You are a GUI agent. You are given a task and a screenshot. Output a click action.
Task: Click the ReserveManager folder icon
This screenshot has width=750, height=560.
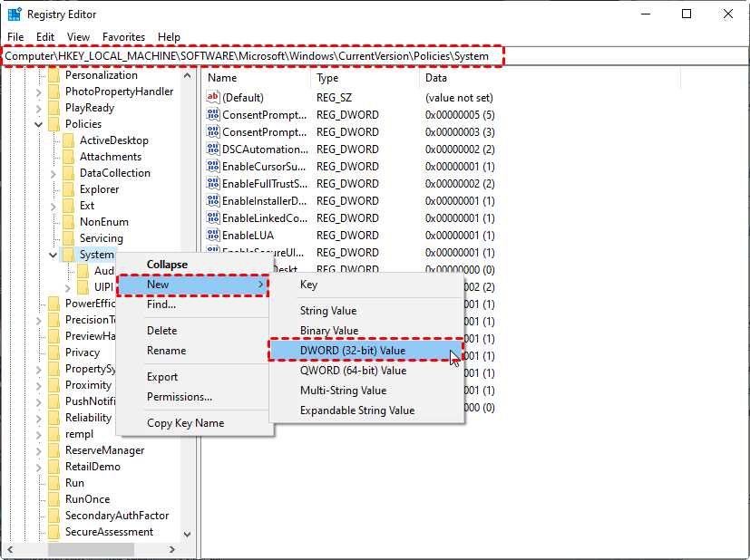point(54,450)
